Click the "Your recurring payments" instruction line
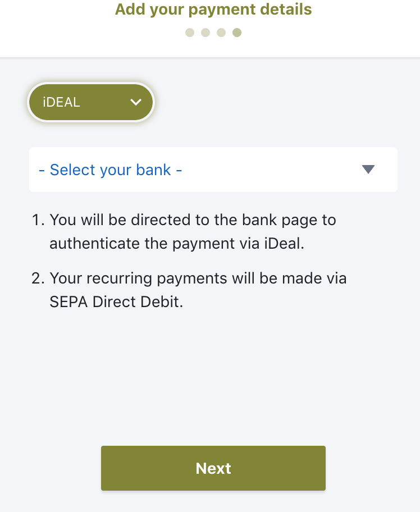The image size is (420, 512). click(198, 278)
